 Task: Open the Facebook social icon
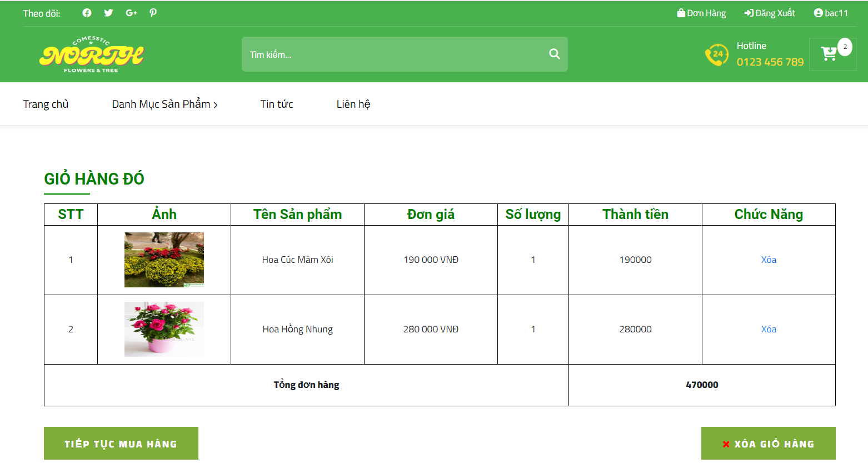pyautogui.click(x=87, y=13)
